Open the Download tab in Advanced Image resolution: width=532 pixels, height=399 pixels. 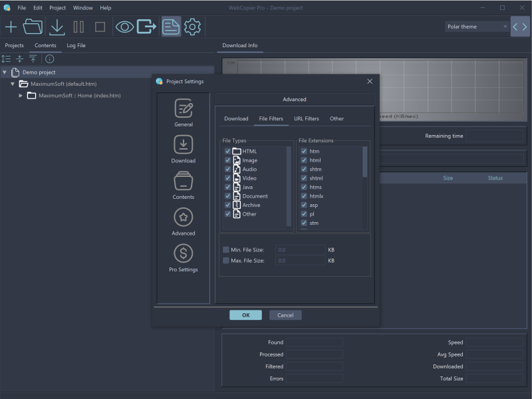236,119
